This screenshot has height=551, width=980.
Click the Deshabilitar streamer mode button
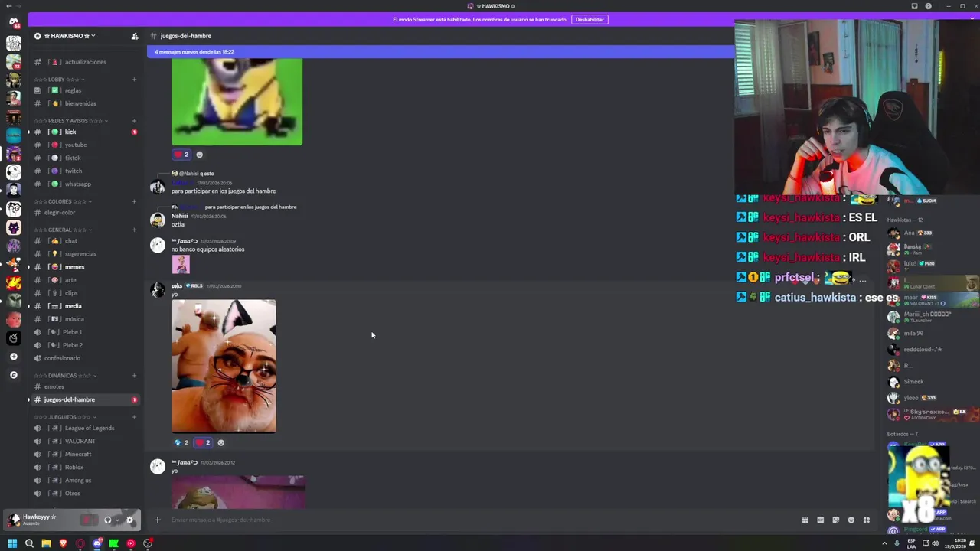pos(590,19)
